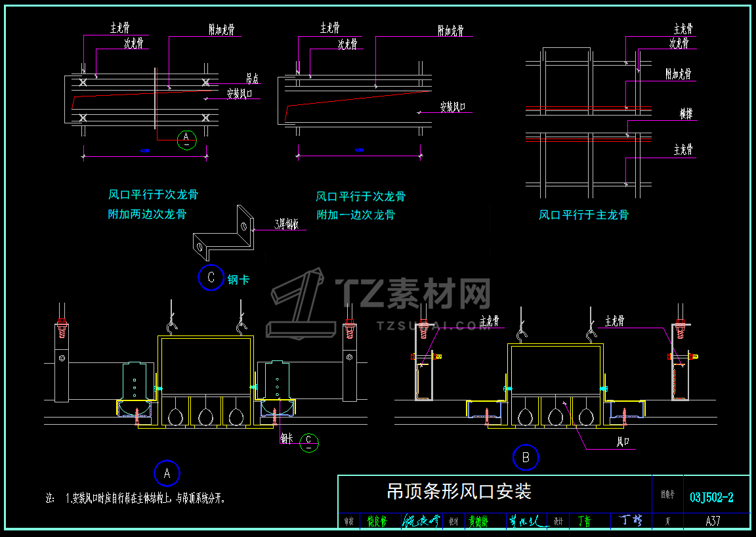Click the blue circle A section marker
This screenshot has height=537, width=756.
167,473
